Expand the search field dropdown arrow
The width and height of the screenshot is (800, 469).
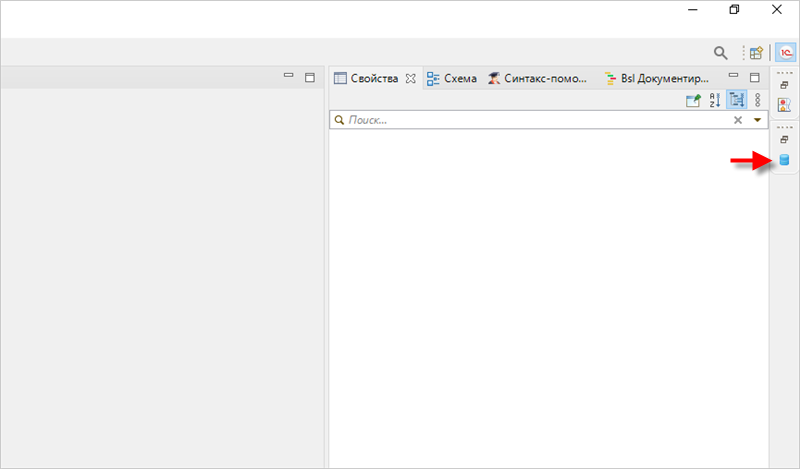[757, 120]
